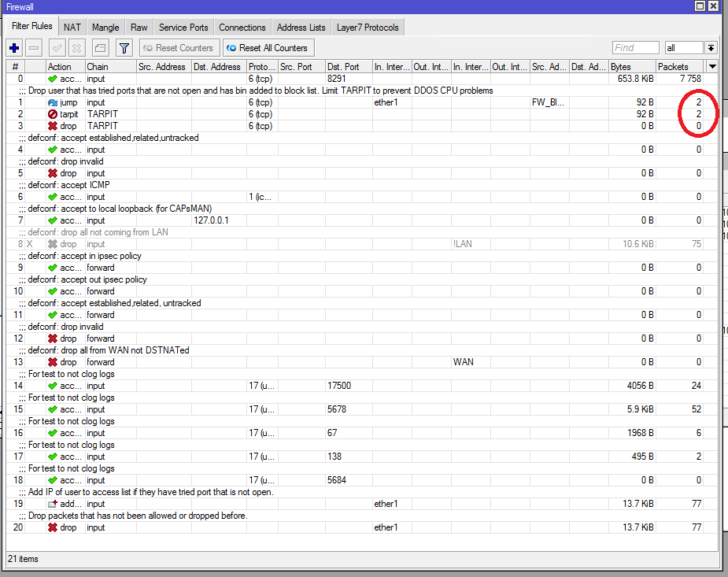728x577 pixels.
Task: Click Reset All Counters button
Action: coord(268,48)
